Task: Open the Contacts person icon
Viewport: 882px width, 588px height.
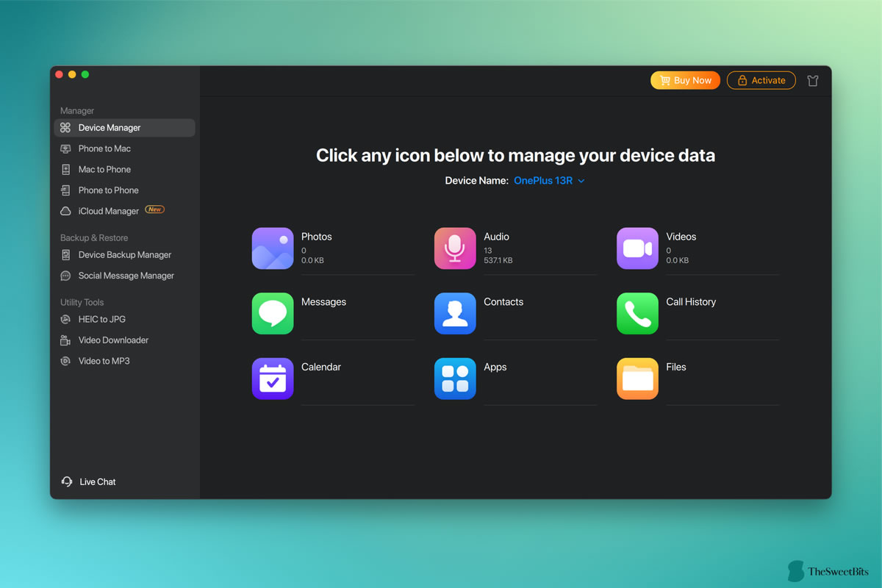Action: (x=455, y=314)
